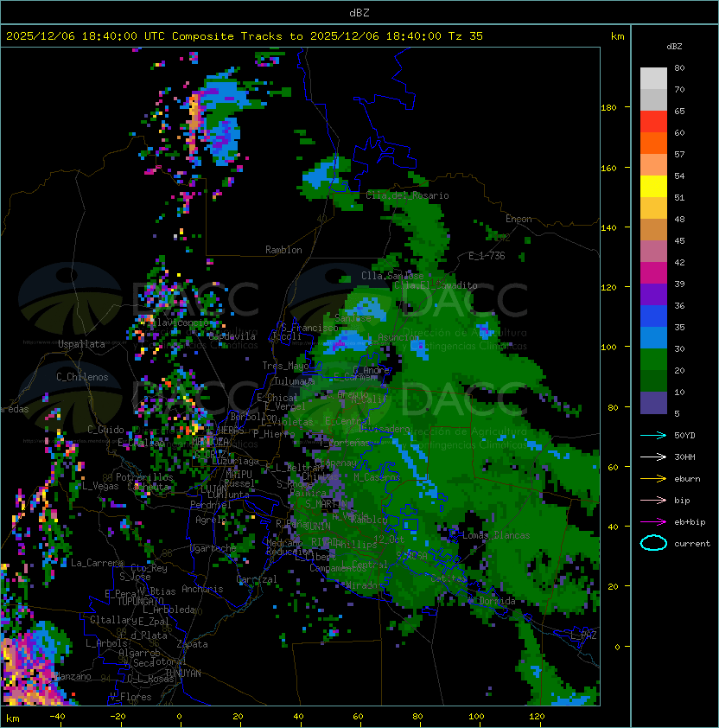Screen dimensions: 719x728
Task: Click the 'Uspallata' place label on map
Action: click(81, 344)
